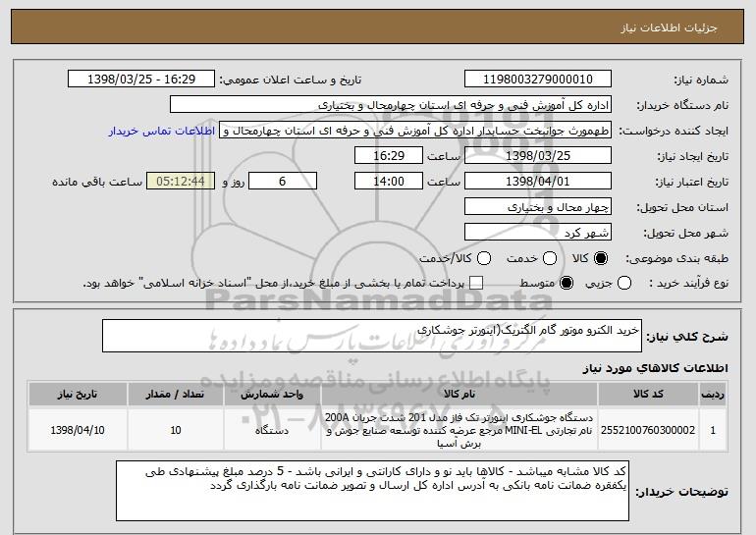Click row number 1 cell

[713, 430]
